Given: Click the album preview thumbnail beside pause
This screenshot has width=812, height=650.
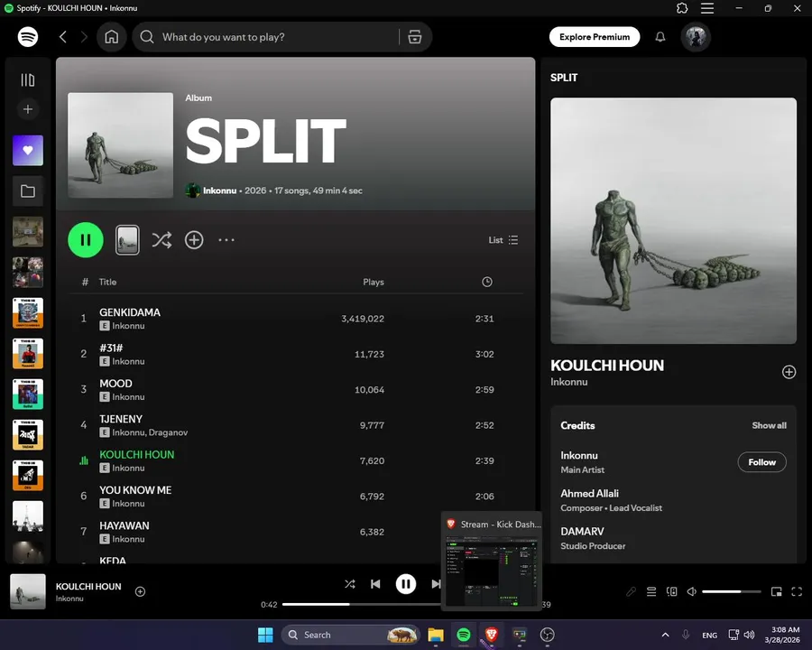Looking at the screenshot, I should 127,240.
